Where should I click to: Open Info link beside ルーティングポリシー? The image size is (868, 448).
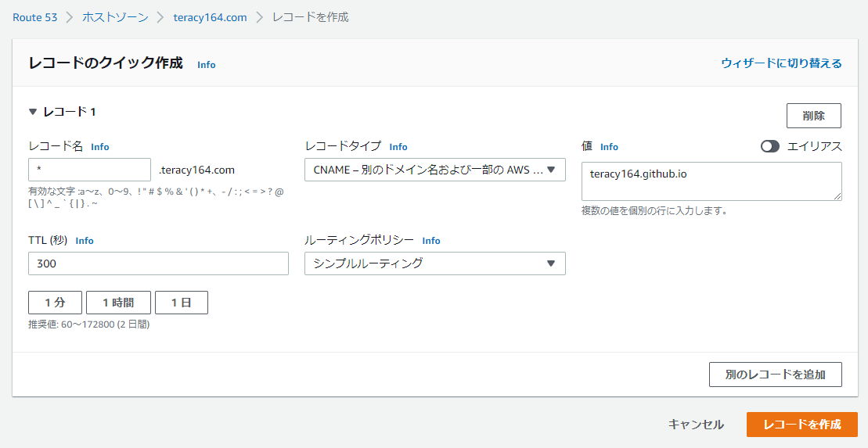coord(431,241)
